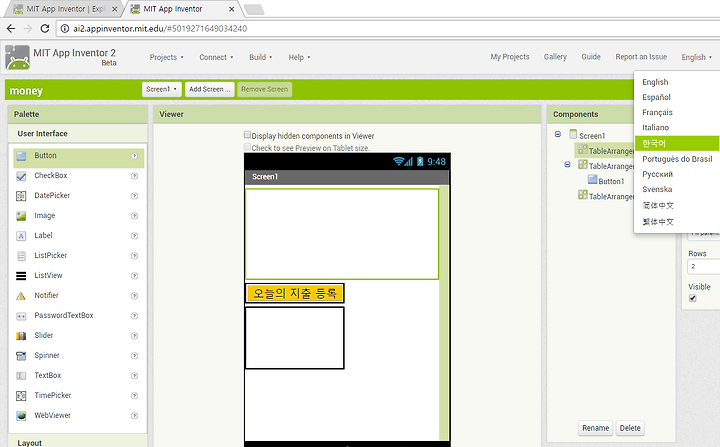The image size is (720, 447).
Task: Select the ListView palette icon
Action: click(x=21, y=276)
